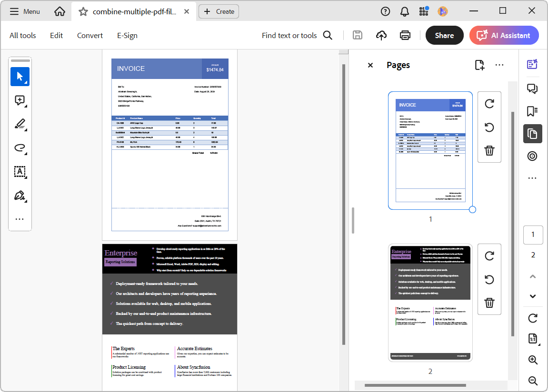Rotate page 2 clockwise

coord(489,256)
